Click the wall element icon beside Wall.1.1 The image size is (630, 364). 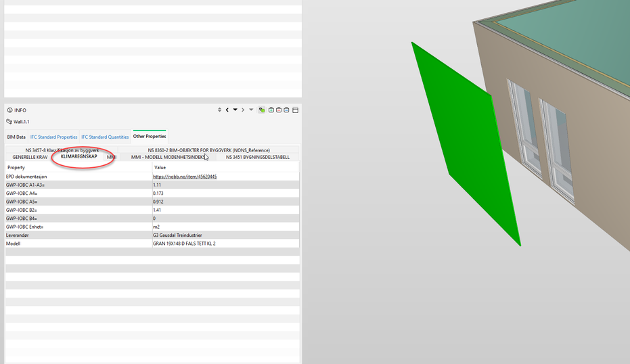pos(9,121)
